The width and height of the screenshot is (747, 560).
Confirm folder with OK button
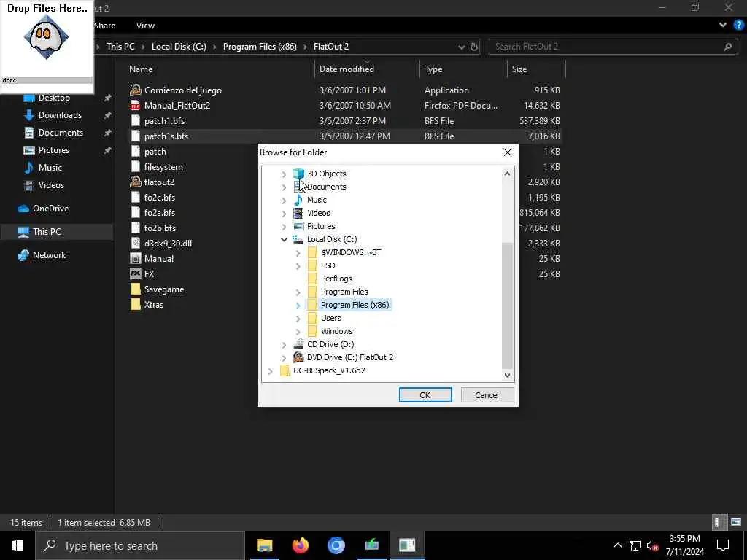[x=425, y=394]
